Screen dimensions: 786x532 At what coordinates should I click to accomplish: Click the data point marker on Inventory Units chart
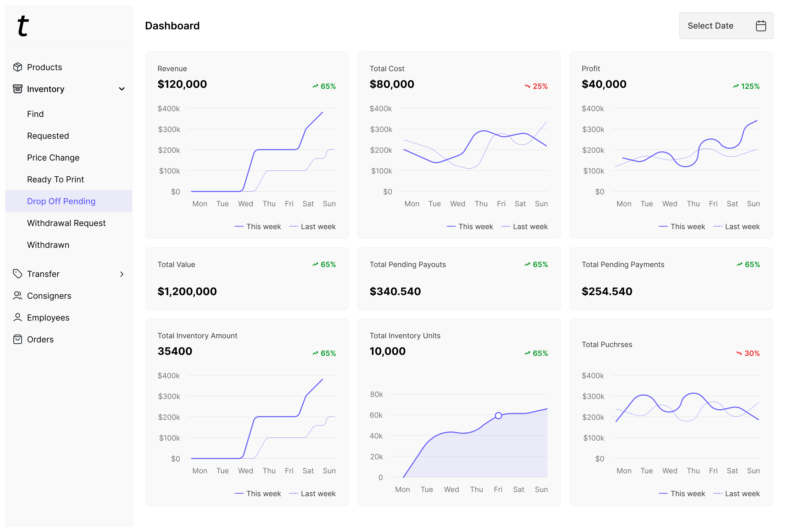(498, 416)
